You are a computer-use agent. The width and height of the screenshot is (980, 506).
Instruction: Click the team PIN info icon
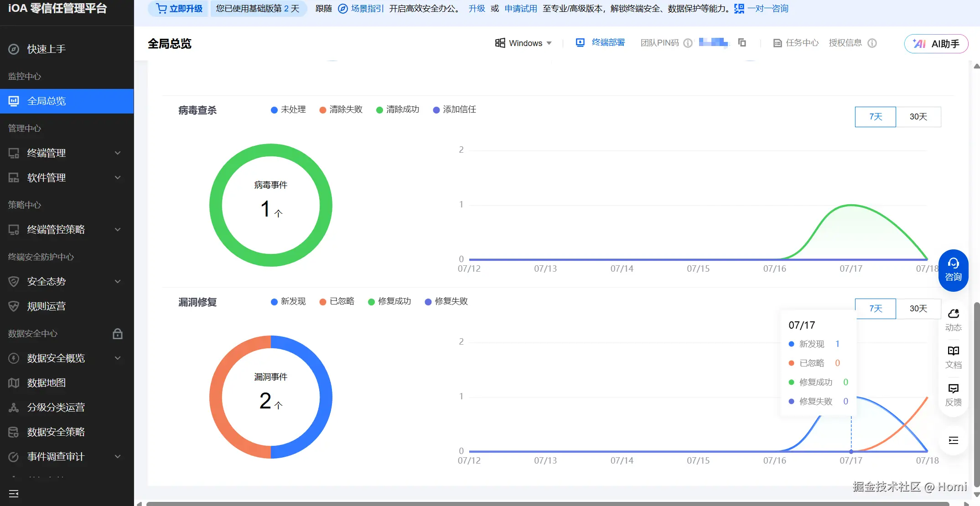pos(688,43)
